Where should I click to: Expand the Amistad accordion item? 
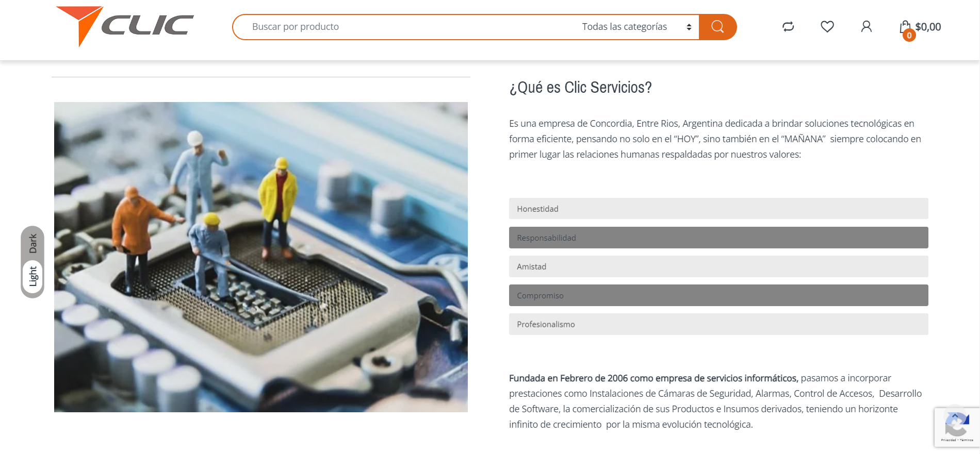[x=718, y=266]
